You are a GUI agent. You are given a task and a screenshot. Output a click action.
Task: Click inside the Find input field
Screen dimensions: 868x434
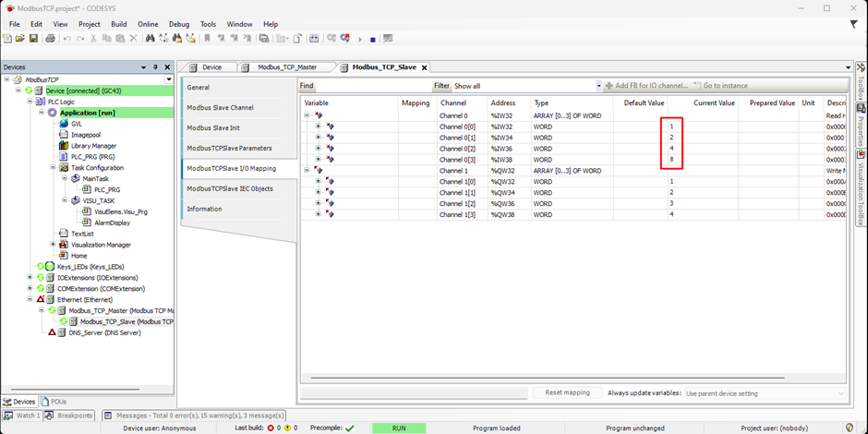tap(374, 87)
